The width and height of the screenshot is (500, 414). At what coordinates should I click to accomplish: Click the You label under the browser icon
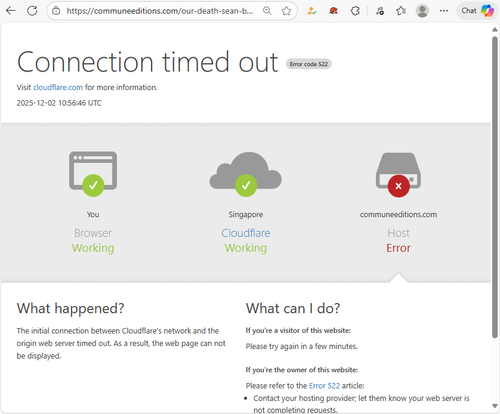click(93, 214)
